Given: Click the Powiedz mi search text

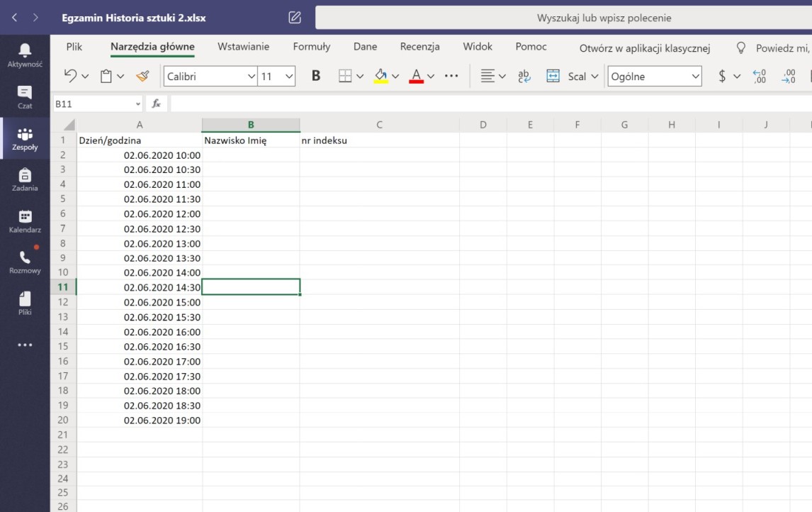Looking at the screenshot, I should click(x=782, y=48).
